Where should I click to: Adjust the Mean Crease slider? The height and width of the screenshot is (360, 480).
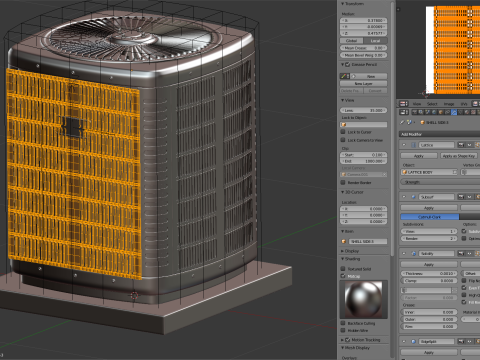tap(364, 48)
